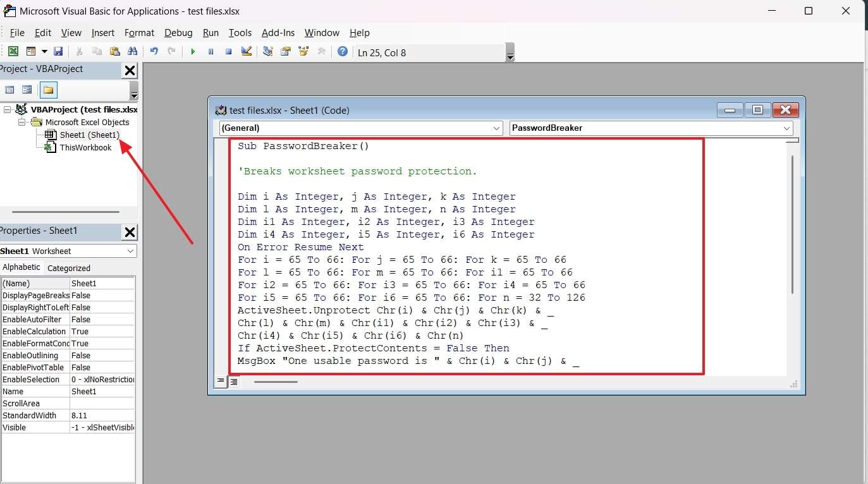Open the Insert menu
Image resolution: width=868 pixels, height=484 pixels.
pyautogui.click(x=103, y=33)
